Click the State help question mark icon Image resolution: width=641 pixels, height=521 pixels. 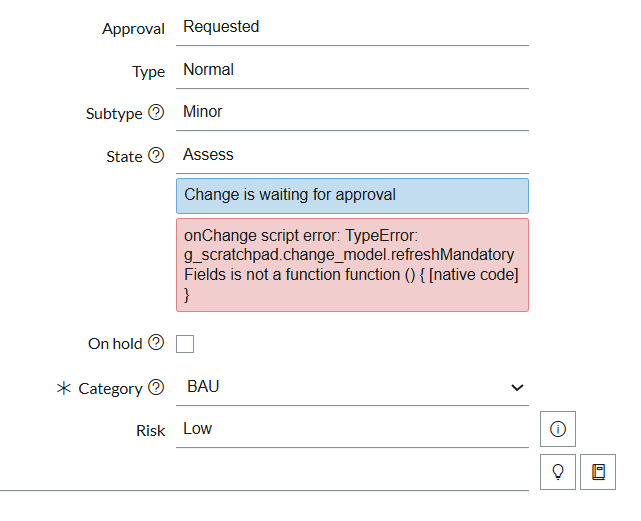156,155
